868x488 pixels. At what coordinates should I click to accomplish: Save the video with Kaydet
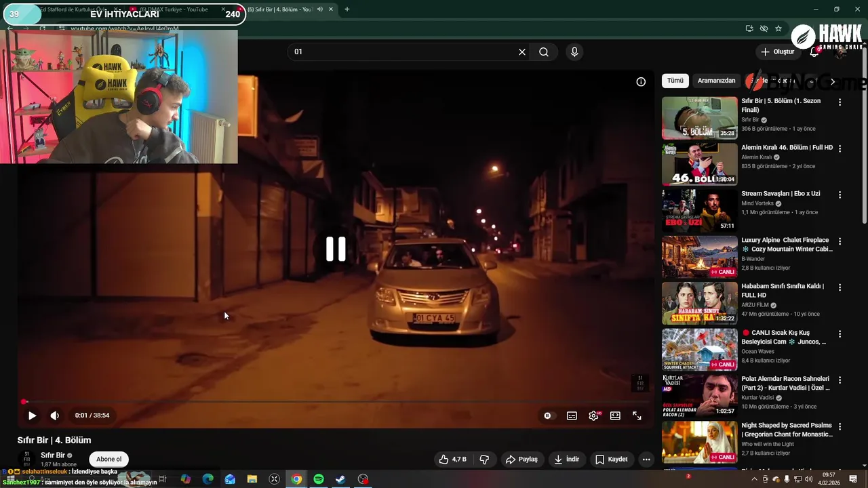click(612, 460)
